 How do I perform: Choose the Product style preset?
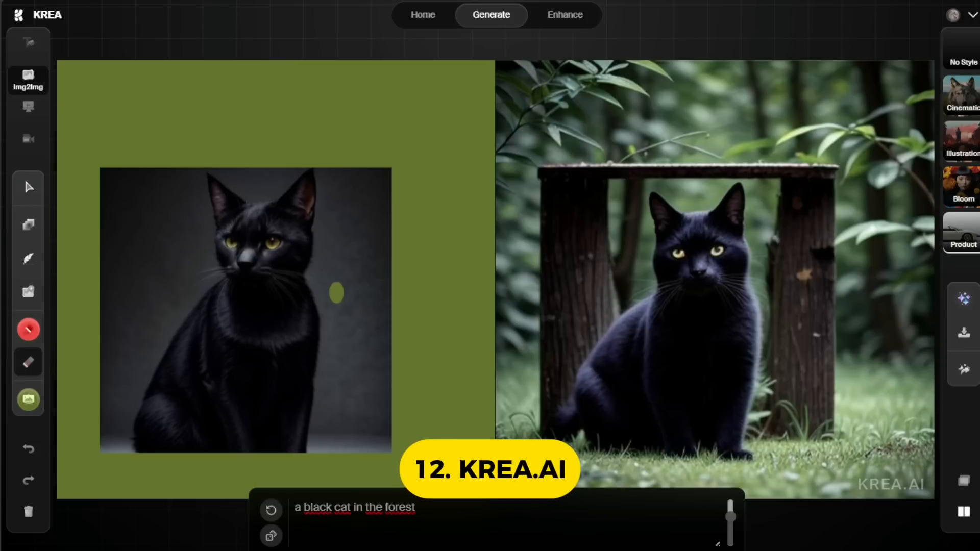[962, 232]
